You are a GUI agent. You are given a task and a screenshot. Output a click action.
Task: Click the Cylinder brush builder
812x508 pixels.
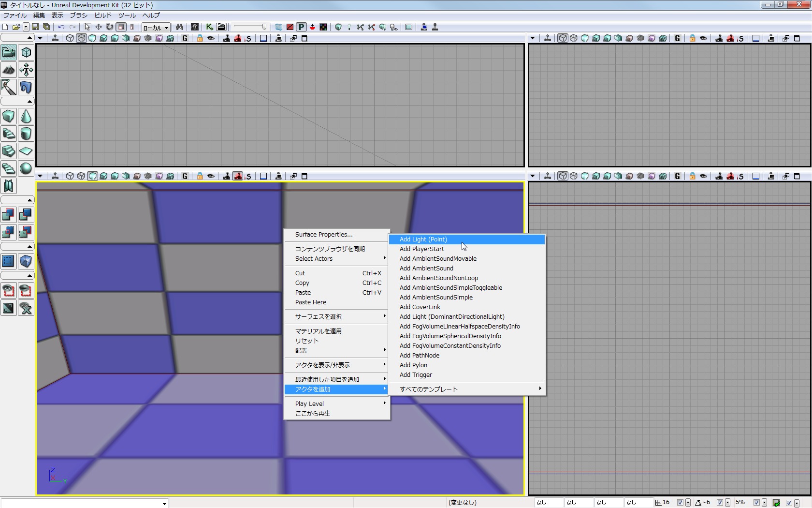click(26, 134)
